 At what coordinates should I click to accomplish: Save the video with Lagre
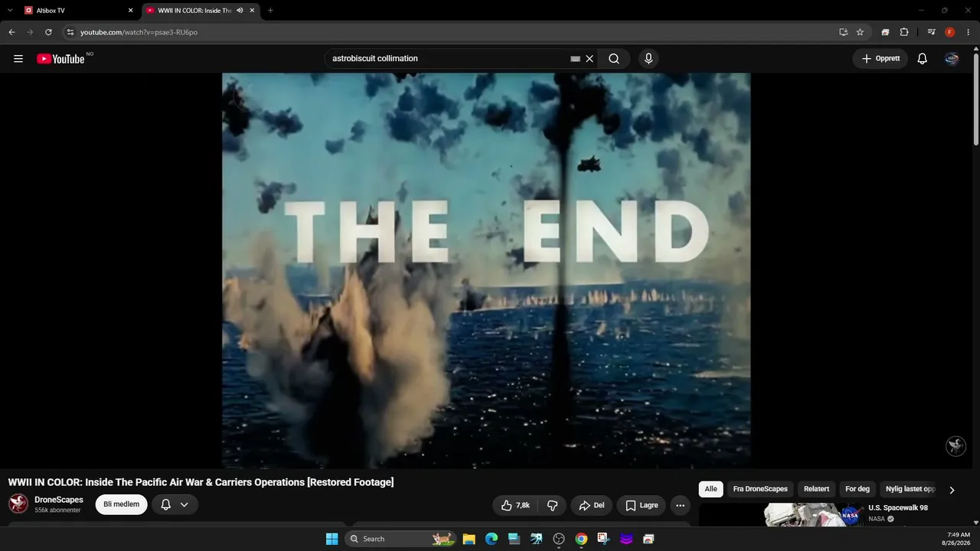pos(642,505)
